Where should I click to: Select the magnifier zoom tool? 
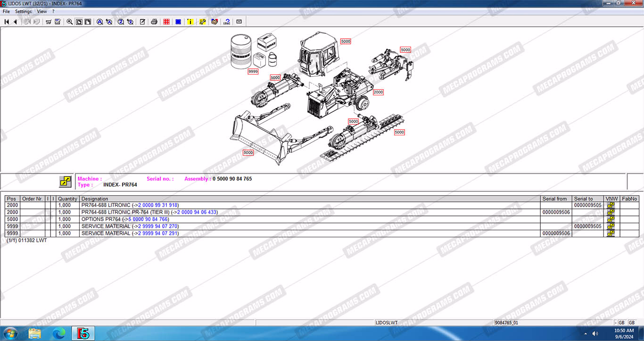point(70,22)
